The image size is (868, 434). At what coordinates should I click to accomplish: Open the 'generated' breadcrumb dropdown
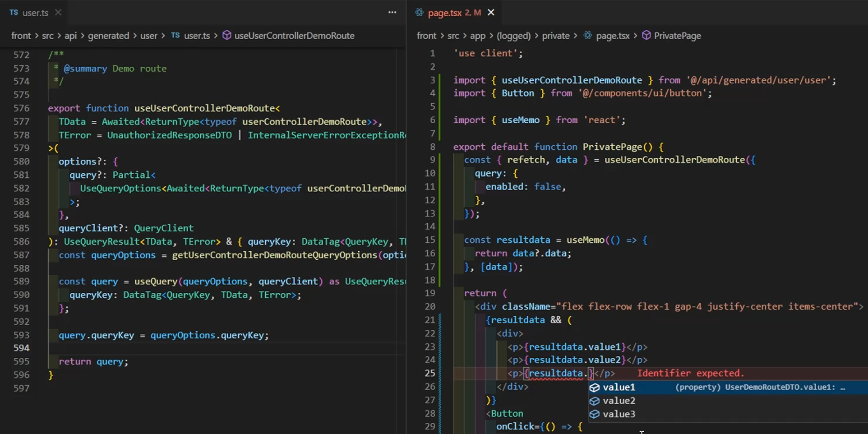coord(109,36)
